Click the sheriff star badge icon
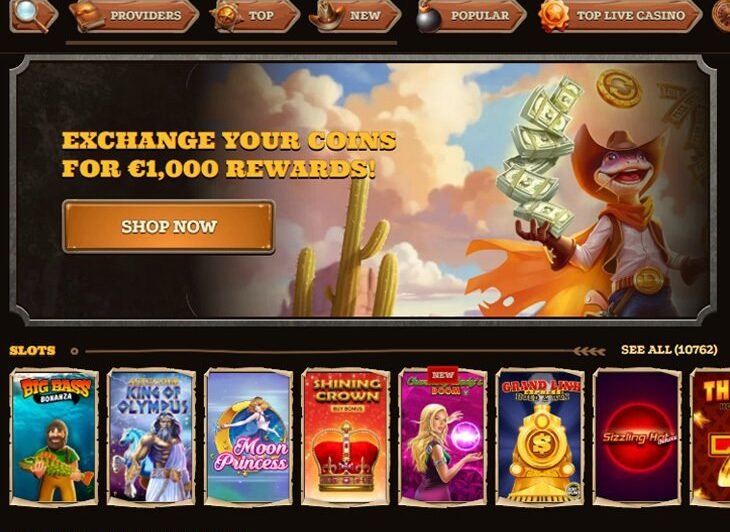 [226, 17]
